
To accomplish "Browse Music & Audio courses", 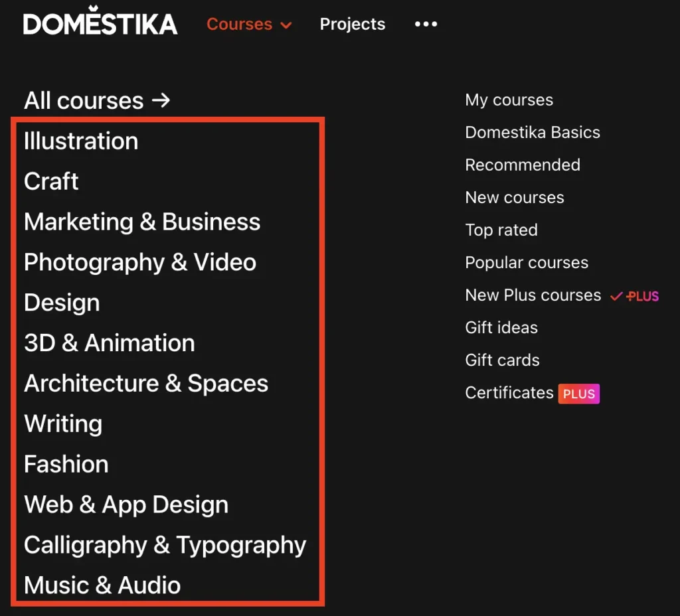I will point(102,586).
